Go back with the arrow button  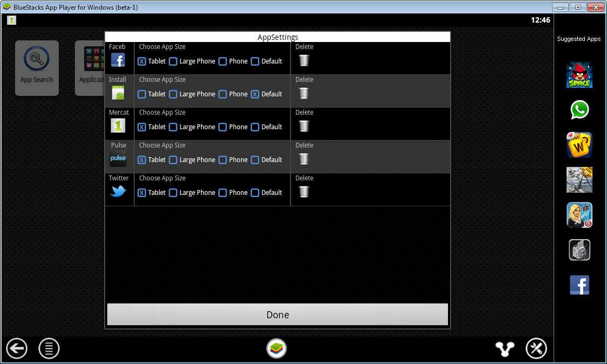coord(16,348)
